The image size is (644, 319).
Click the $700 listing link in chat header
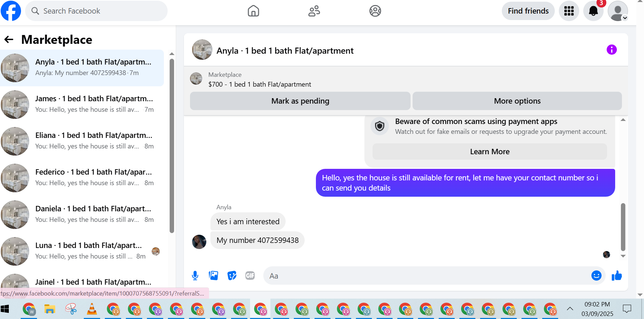pyautogui.click(x=260, y=84)
